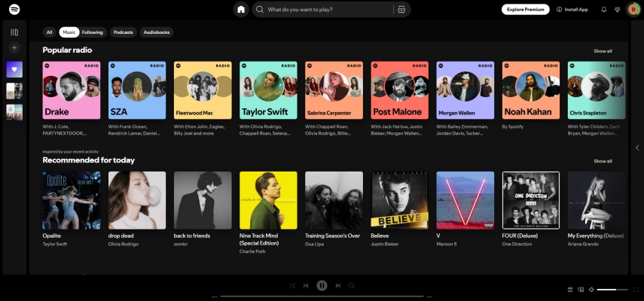Open Training Season's Over album cover
This screenshot has width=644, height=301.
point(334,200)
